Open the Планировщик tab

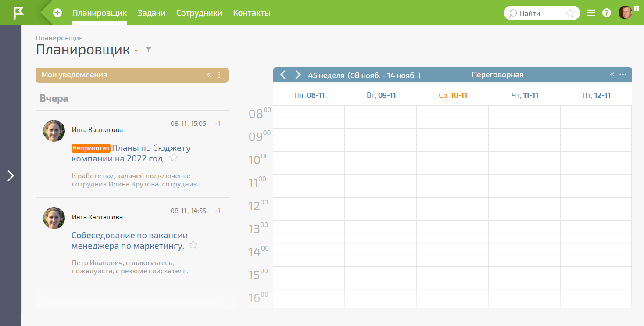pyautogui.click(x=100, y=13)
